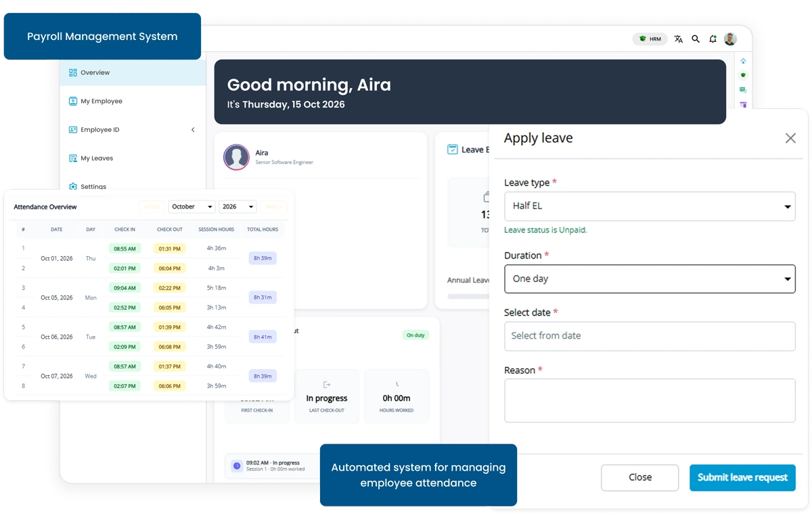Click the TOTAL HOURS column header
Viewport: 812px width, 514px height.
click(263, 230)
